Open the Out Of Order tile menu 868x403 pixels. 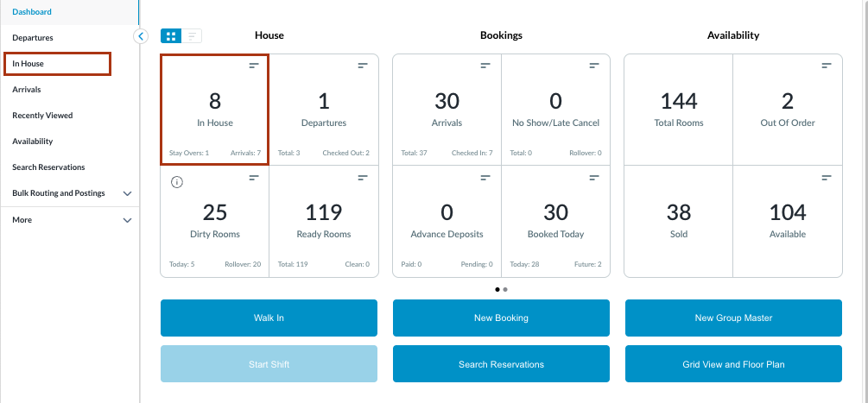point(827,66)
